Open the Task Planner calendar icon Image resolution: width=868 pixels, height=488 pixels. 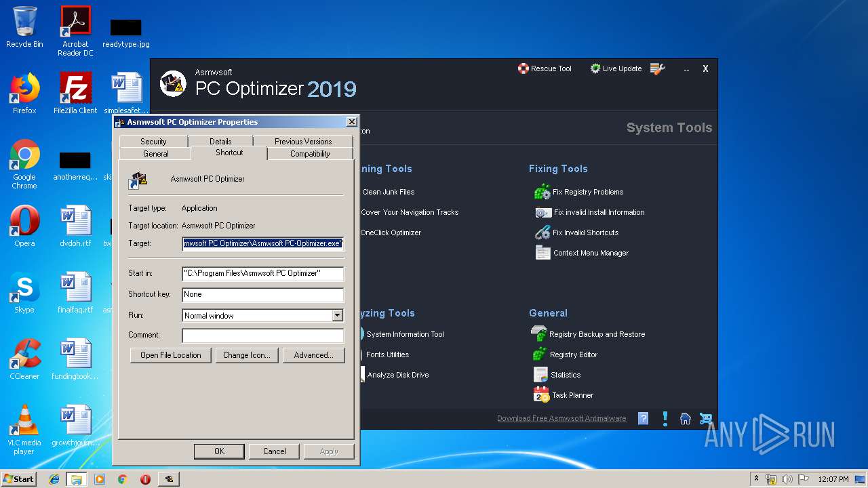(540, 394)
